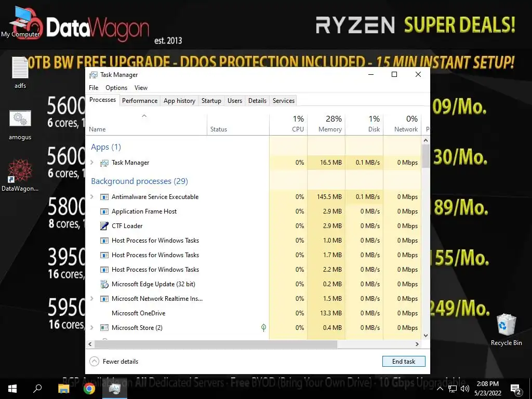Select the Microsoft OneDrive process row
This screenshot has width=532, height=399.
pyautogui.click(x=254, y=313)
